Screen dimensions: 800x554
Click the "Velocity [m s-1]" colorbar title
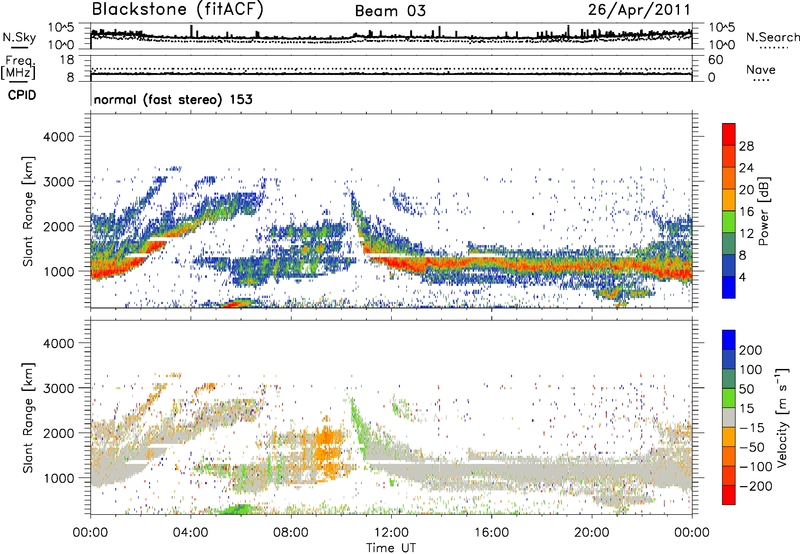click(x=782, y=417)
